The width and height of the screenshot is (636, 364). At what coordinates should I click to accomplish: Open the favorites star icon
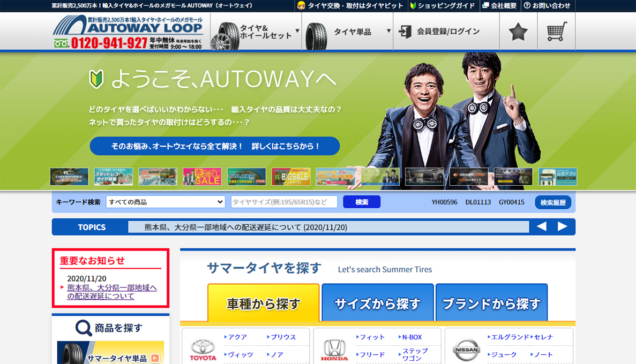(518, 32)
